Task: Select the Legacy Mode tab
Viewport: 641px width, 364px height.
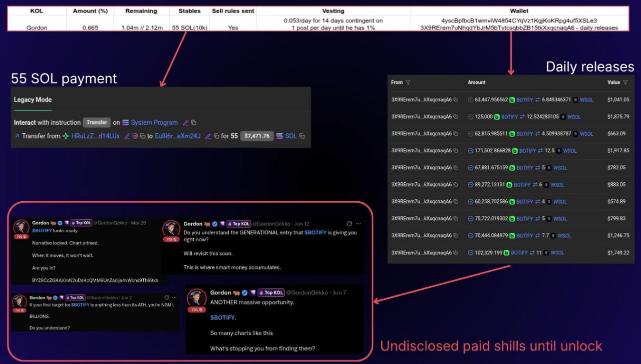Action: [33, 100]
